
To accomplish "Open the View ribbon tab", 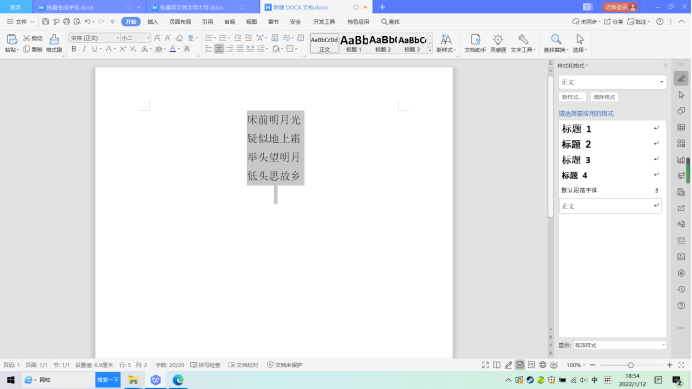I will [252, 22].
